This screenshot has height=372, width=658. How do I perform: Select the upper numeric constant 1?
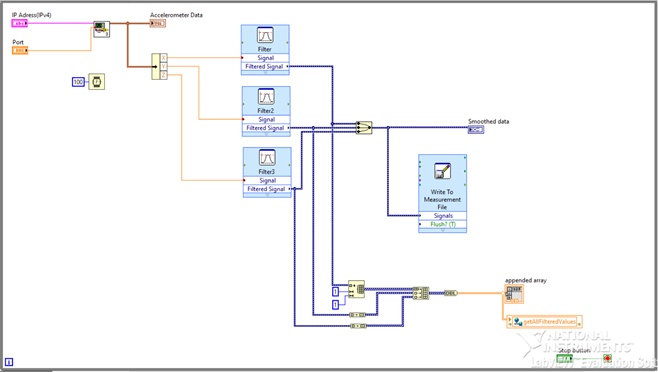336,291
